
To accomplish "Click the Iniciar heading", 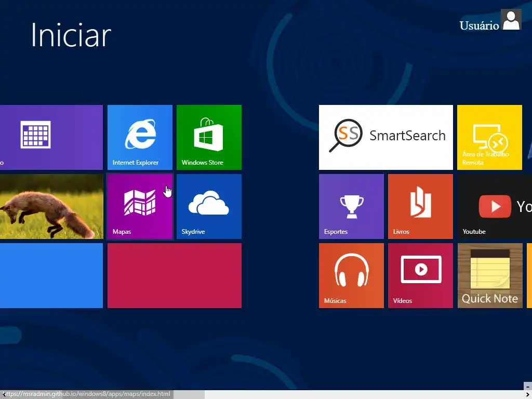I will pyautogui.click(x=71, y=35).
